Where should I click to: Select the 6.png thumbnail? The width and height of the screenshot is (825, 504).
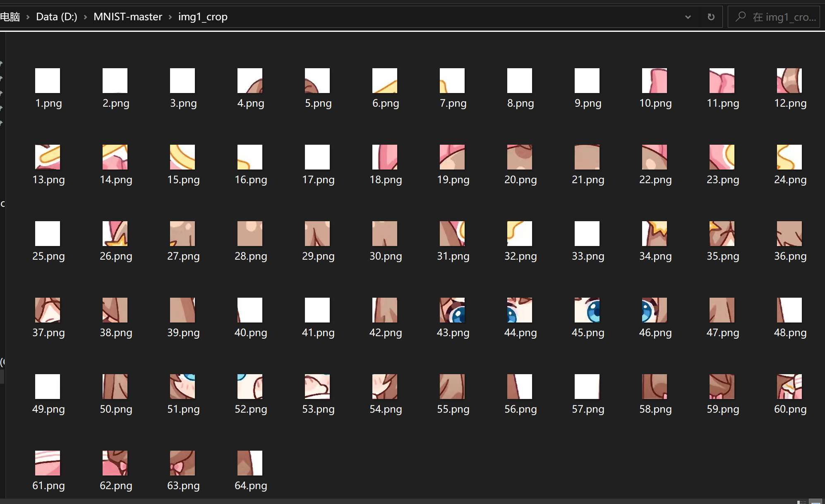385,81
